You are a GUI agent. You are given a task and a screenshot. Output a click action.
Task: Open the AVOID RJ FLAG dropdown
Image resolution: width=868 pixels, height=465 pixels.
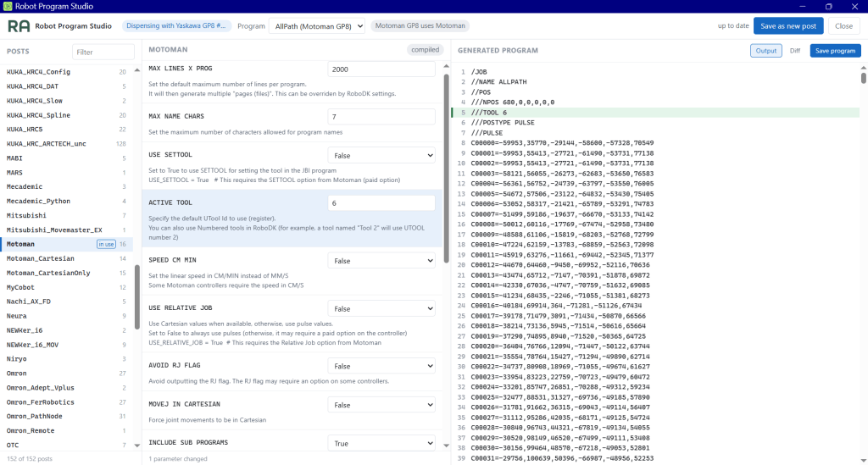click(381, 366)
